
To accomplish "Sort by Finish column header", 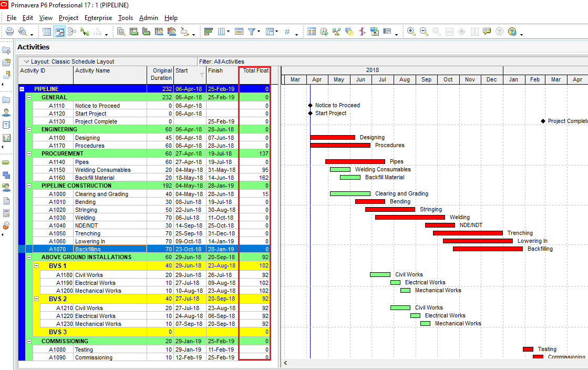I will click(x=222, y=75).
